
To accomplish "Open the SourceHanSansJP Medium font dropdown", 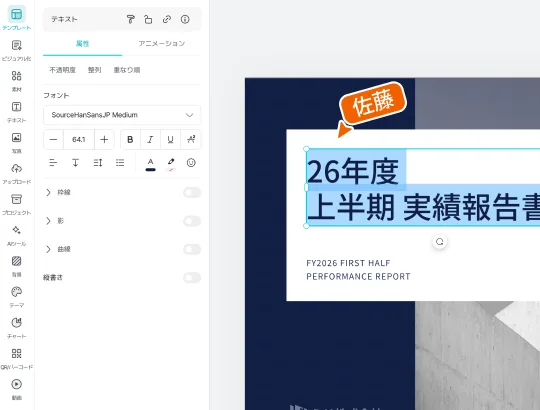I will point(122,115).
